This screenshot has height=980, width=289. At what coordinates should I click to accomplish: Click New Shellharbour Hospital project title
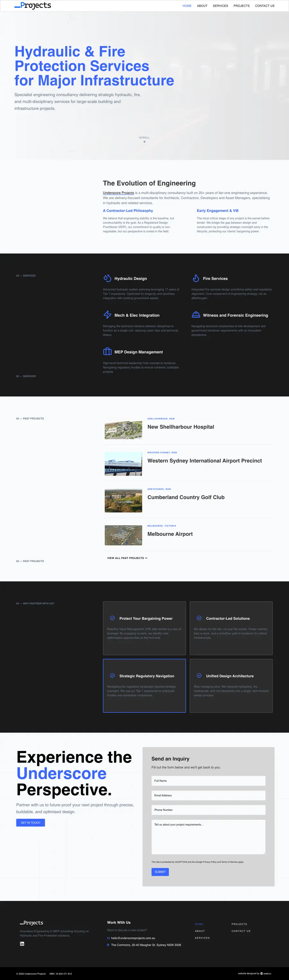(x=181, y=427)
